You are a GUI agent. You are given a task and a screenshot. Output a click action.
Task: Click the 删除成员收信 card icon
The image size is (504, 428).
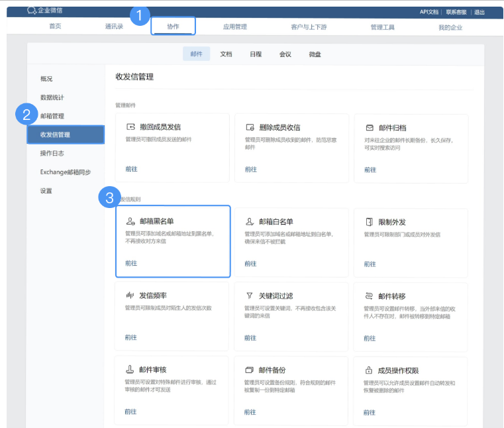pos(250,127)
